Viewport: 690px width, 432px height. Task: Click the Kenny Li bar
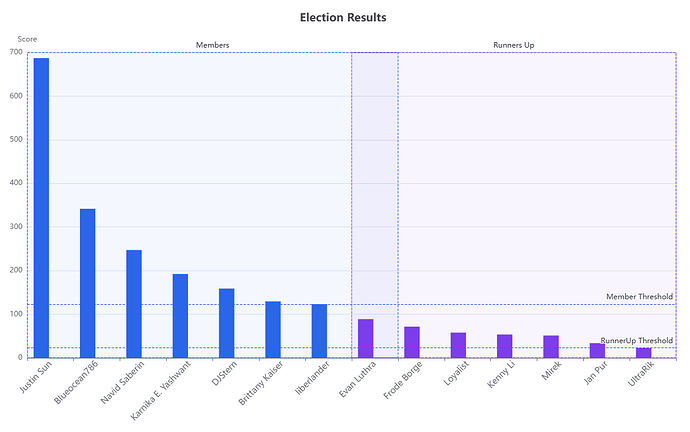coord(505,346)
